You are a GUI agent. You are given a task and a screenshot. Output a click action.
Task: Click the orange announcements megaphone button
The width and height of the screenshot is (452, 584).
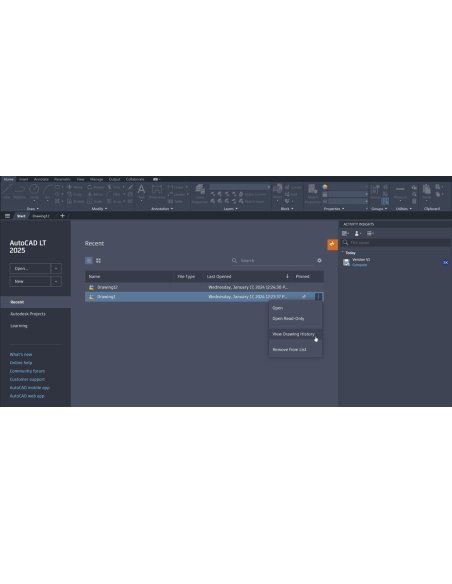coord(332,244)
